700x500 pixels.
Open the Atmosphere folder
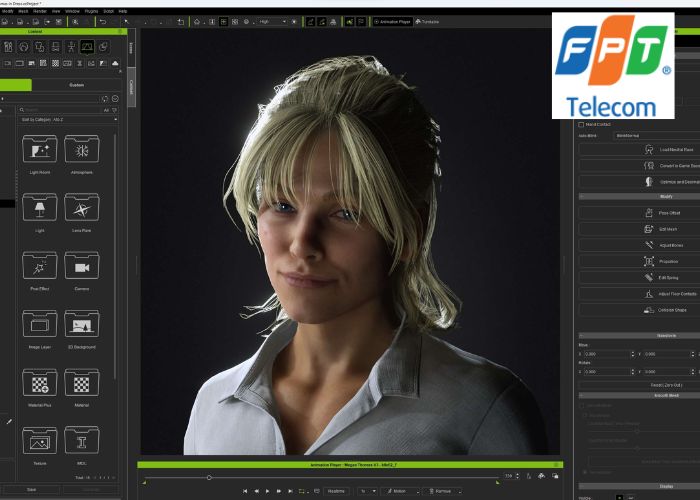(82, 151)
